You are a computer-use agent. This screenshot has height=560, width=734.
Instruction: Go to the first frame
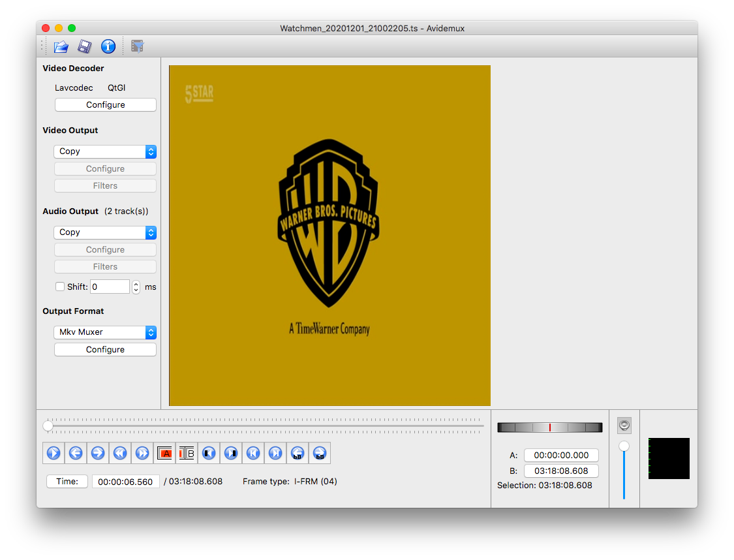click(x=253, y=453)
